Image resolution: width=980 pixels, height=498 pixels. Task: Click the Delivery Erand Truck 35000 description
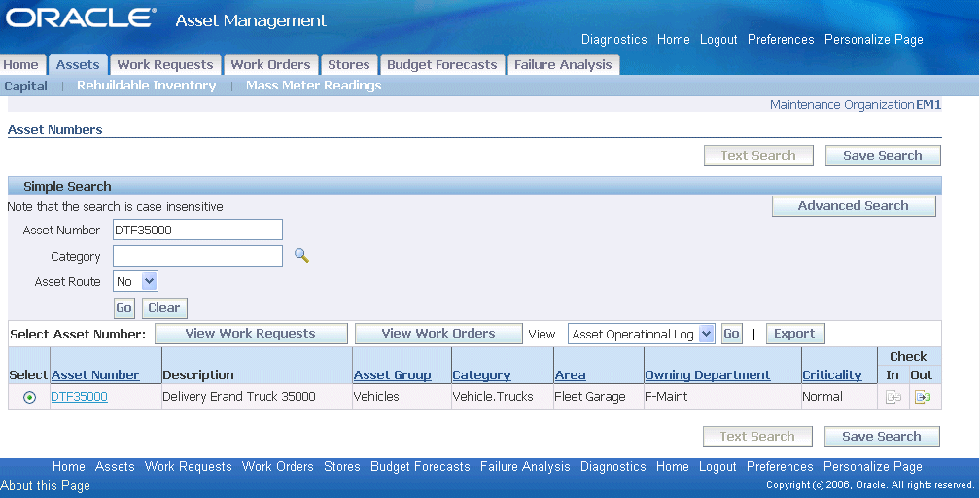point(239,397)
